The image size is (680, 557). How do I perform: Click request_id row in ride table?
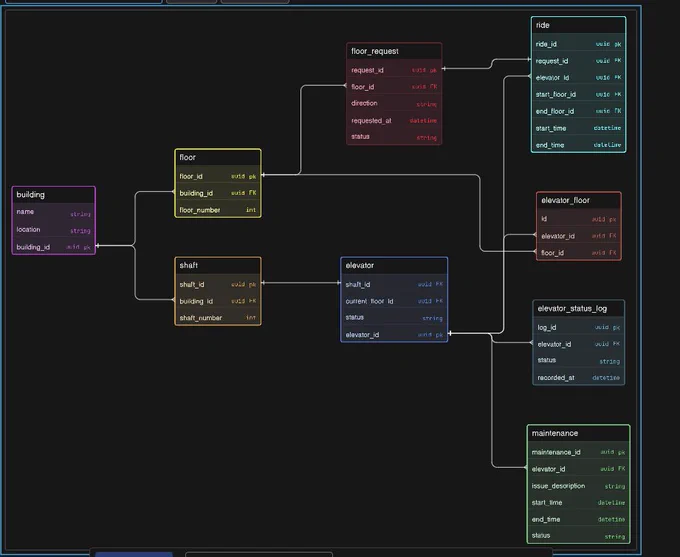(x=579, y=61)
